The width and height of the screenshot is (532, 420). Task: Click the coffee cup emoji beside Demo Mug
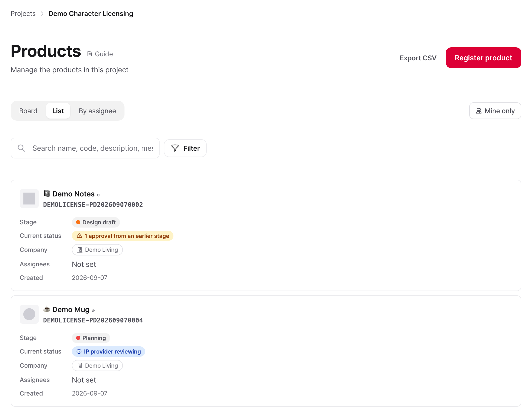click(47, 309)
